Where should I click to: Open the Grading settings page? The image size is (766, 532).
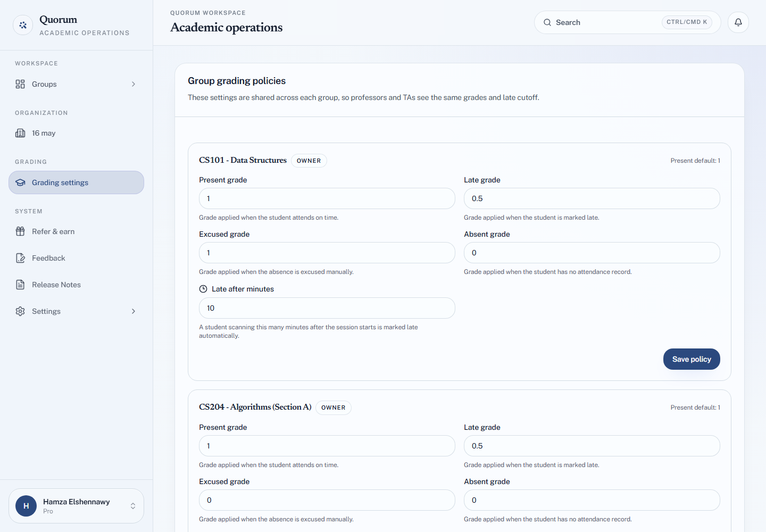[76, 182]
